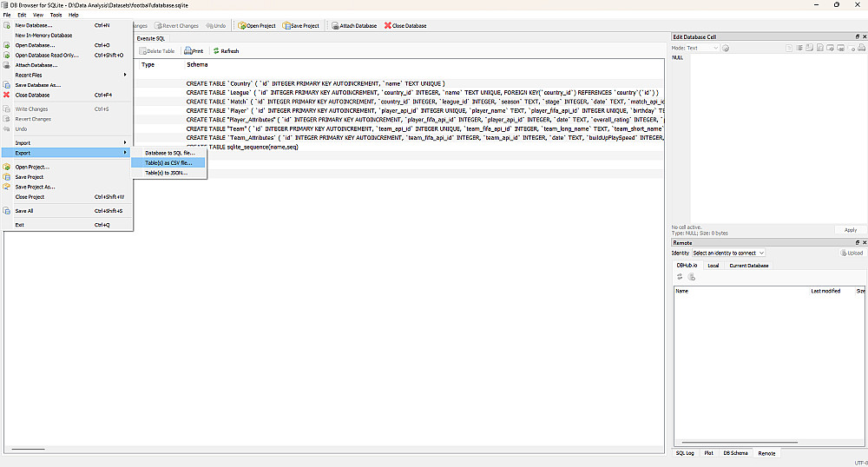Click the Remote panel horizontal scrollbar

click(x=740, y=442)
